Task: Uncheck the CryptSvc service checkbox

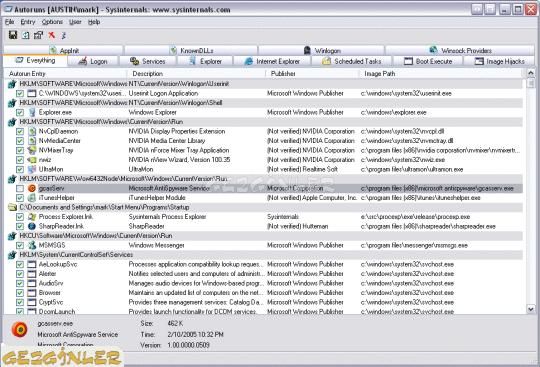Action: (x=20, y=302)
